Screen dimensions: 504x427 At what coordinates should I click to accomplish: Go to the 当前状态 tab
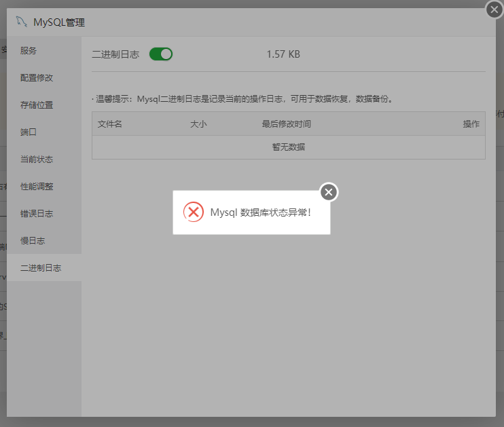(44, 159)
